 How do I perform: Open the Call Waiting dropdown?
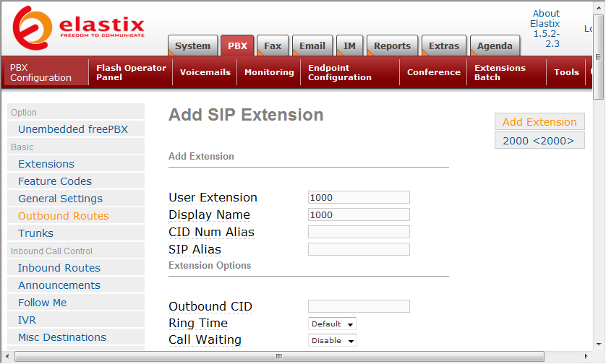tap(333, 340)
